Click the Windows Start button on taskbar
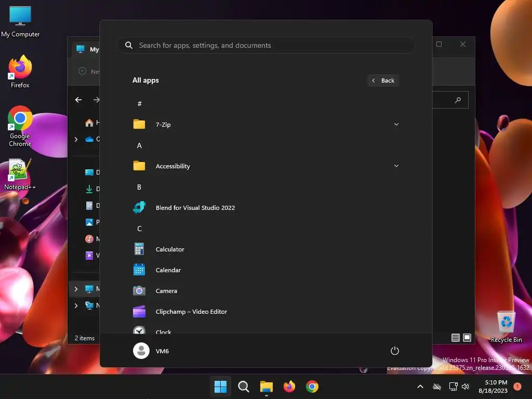The width and height of the screenshot is (532, 399). pos(220,387)
